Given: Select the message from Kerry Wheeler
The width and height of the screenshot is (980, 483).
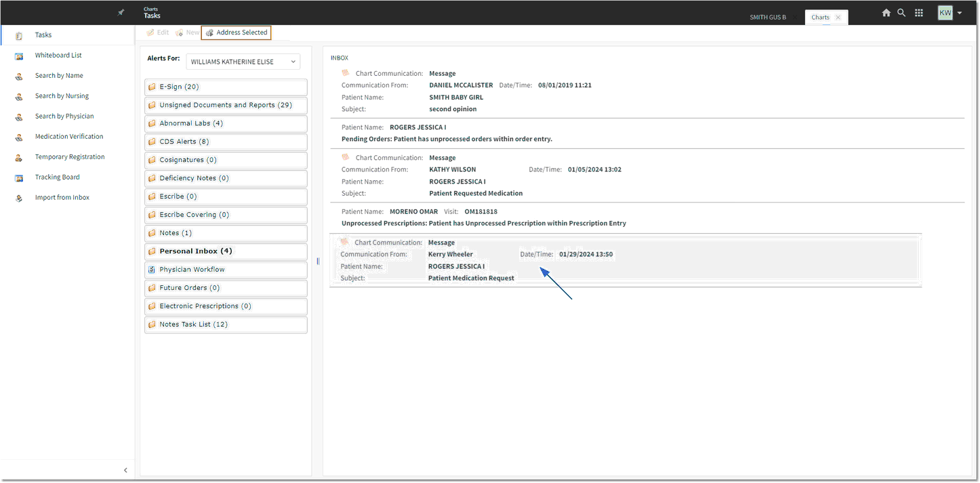Looking at the screenshot, I should point(626,260).
